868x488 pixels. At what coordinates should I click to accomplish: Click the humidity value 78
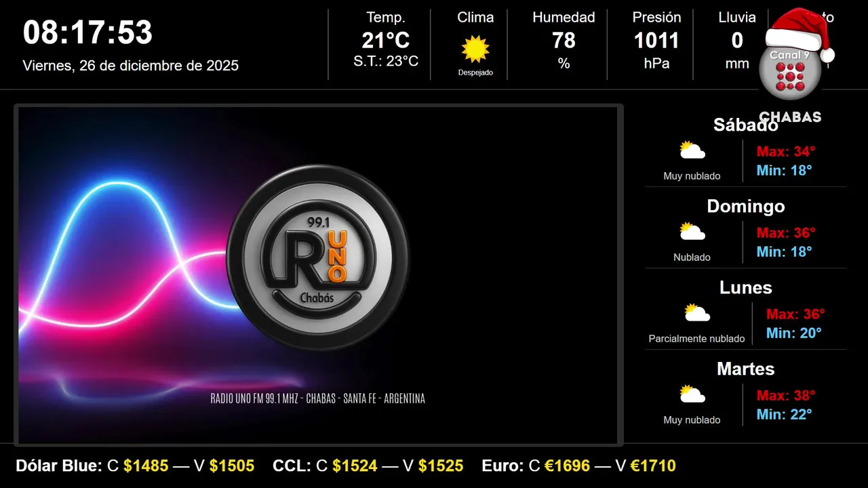point(564,41)
